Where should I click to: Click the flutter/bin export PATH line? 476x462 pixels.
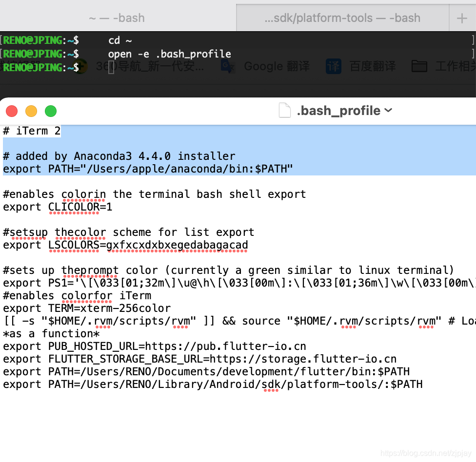click(x=206, y=372)
